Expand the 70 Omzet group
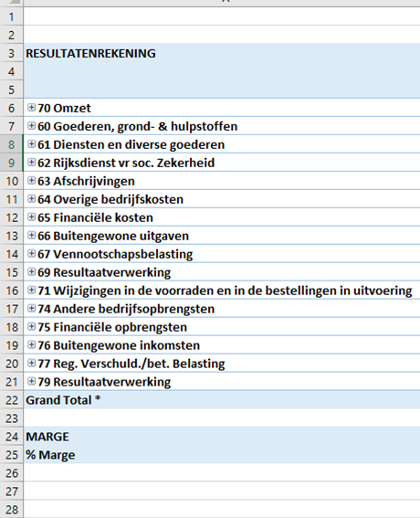Screen dimensions: 420x518 point(31,108)
